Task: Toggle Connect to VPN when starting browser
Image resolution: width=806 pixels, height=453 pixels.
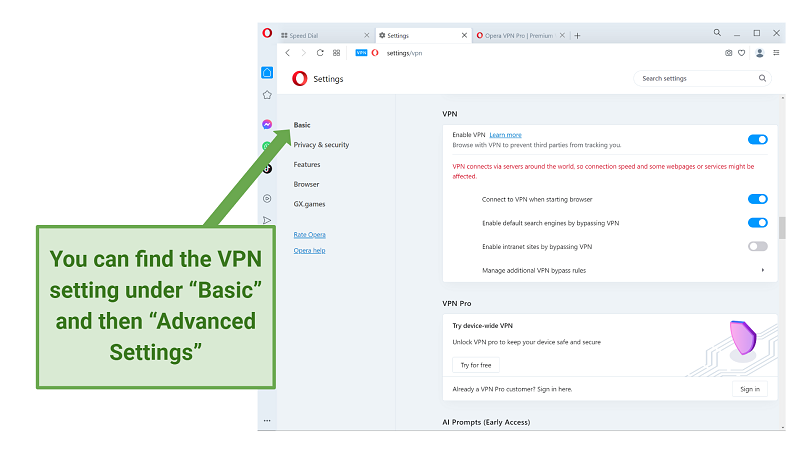Action: click(x=758, y=199)
